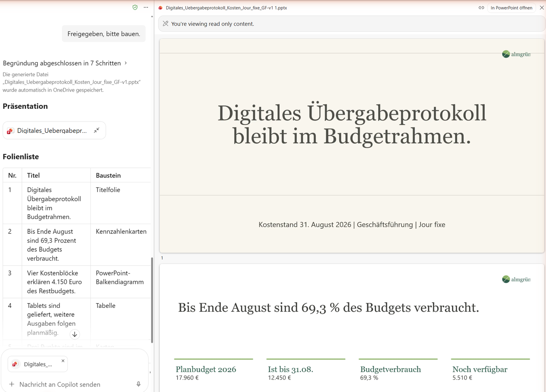
Task: Click the 'Kennzahlenkarten' table cell
Action: [x=121, y=245]
